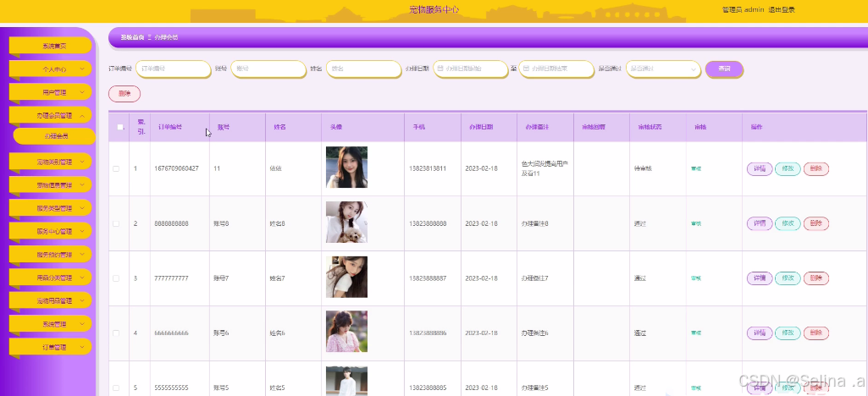Expand the 用户管理 sidebar menu

click(50, 92)
